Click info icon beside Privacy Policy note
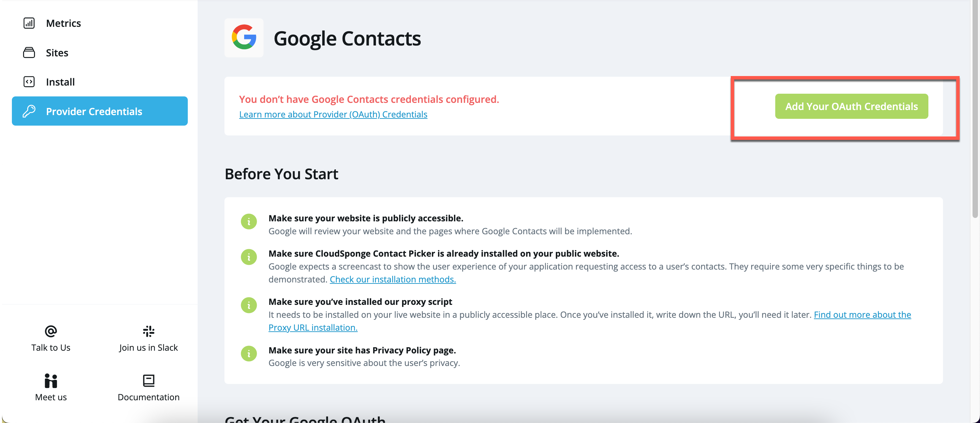This screenshot has width=980, height=423. tap(249, 353)
